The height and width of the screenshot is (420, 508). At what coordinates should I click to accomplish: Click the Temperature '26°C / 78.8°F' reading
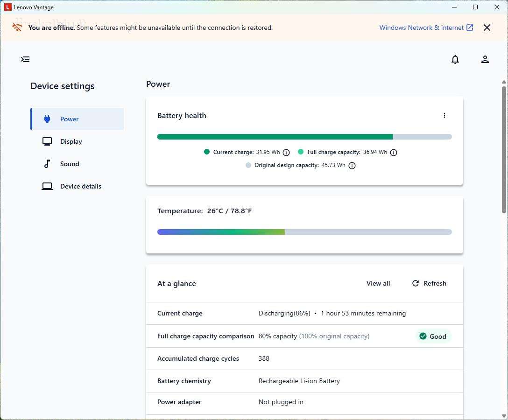[x=229, y=211]
